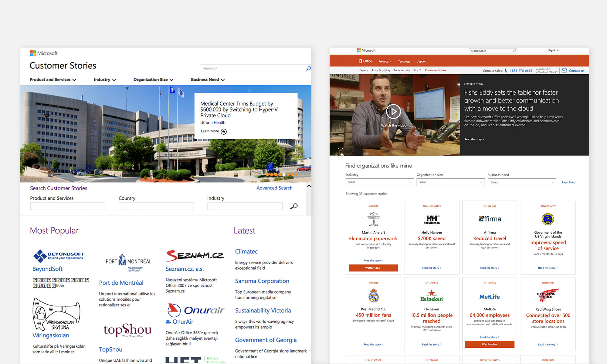Click Reset filters link

point(568,182)
